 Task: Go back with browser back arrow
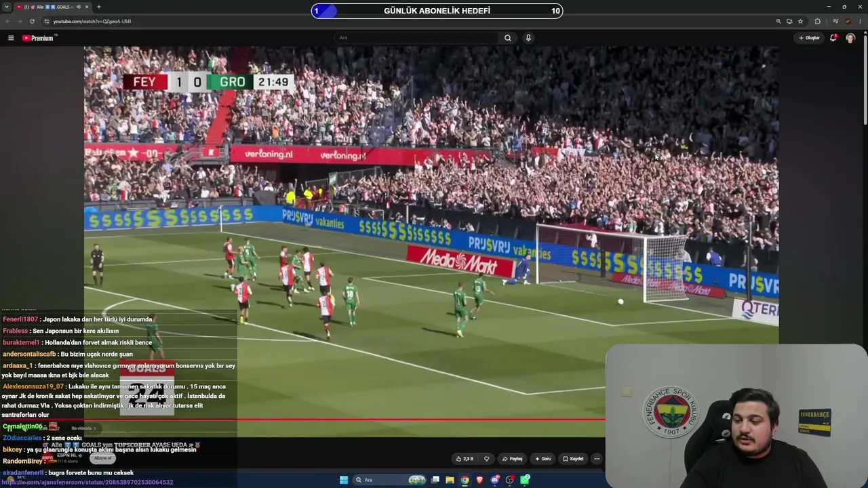click(8, 21)
